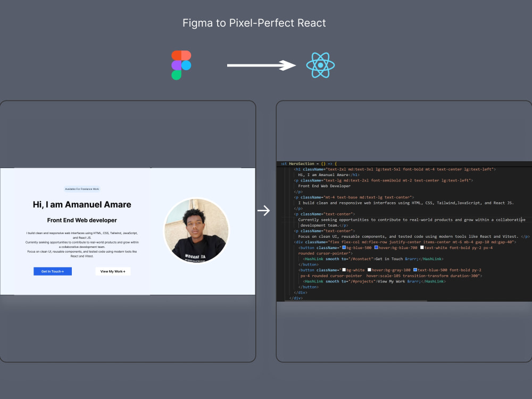
Task: Click the View My Work button
Action: point(113,271)
